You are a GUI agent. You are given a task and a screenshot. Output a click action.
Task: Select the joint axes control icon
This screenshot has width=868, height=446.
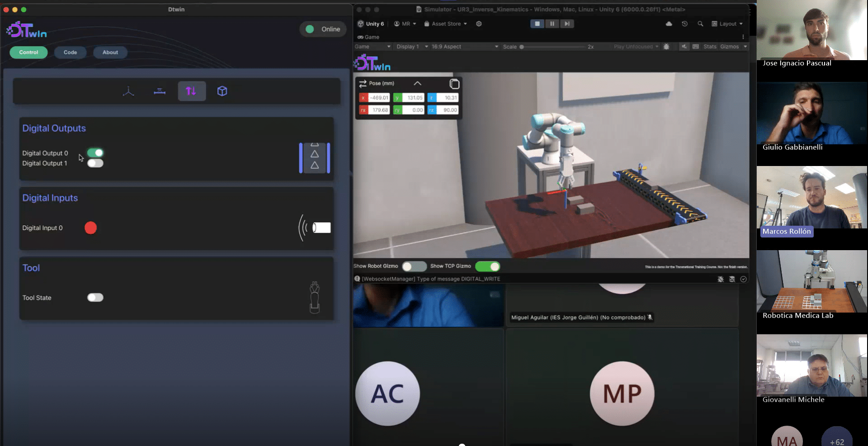[x=128, y=91]
